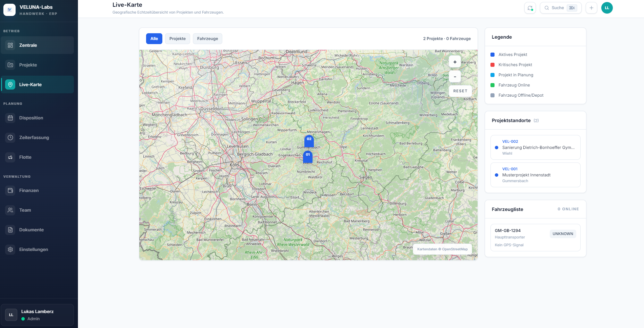
Task: Click the 02 project marker on map
Action: pyautogui.click(x=309, y=140)
